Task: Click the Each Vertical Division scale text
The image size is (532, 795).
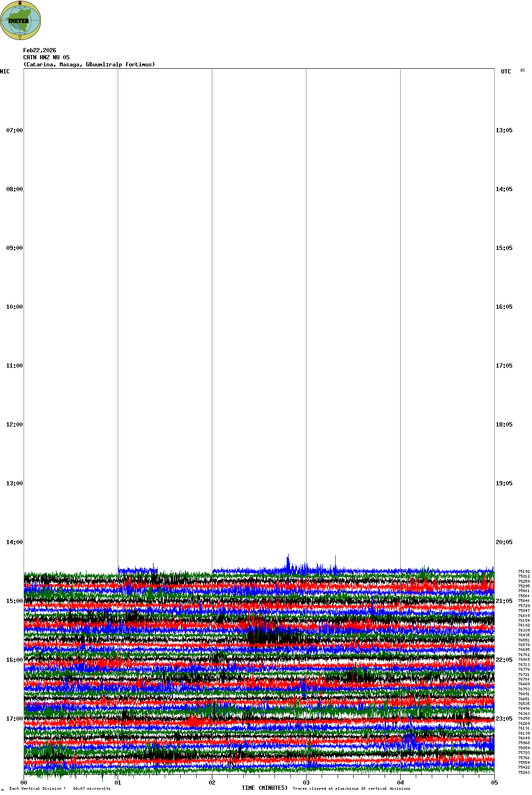Action: point(60,788)
